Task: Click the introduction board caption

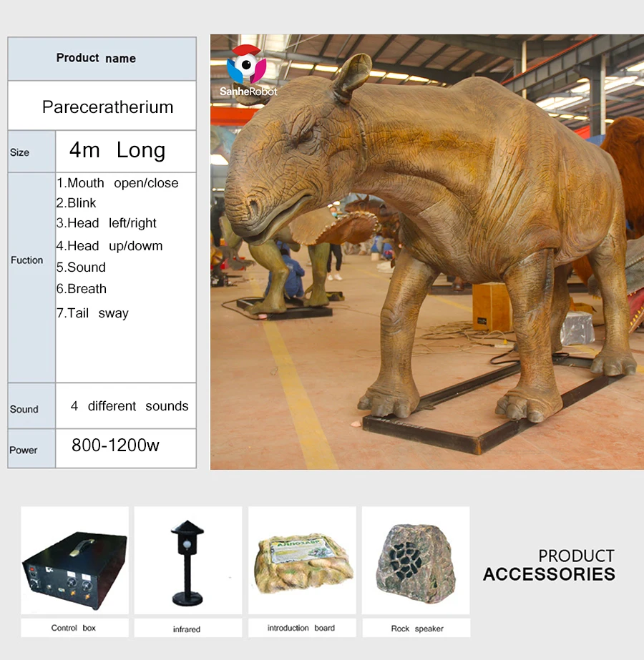Action: pos(301,628)
